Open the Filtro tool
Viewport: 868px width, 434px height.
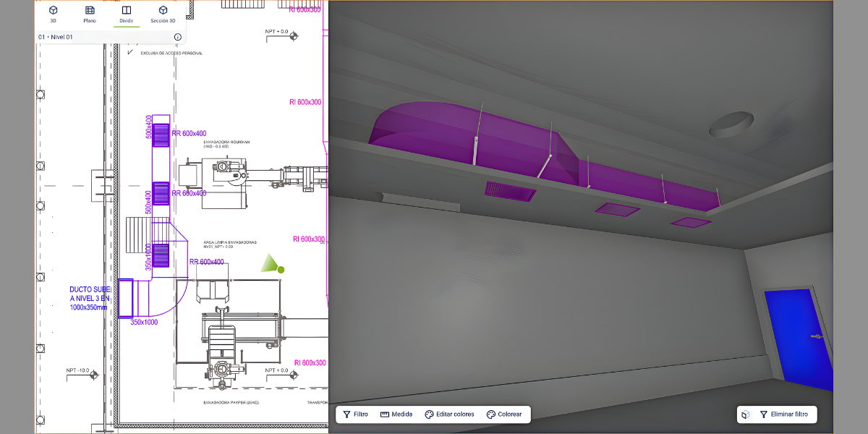pos(355,414)
